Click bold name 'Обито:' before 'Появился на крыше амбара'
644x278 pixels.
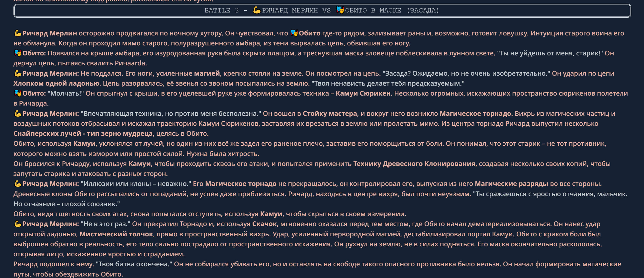[34, 53]
